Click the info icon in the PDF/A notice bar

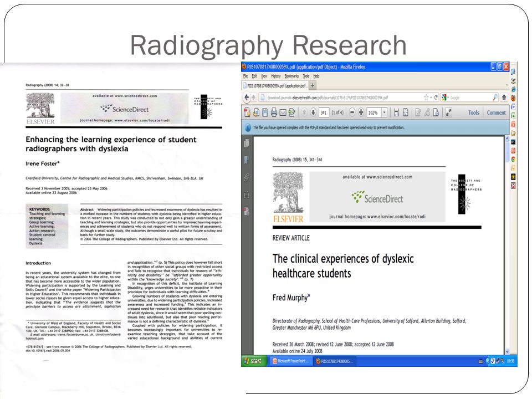pos(247,127)
